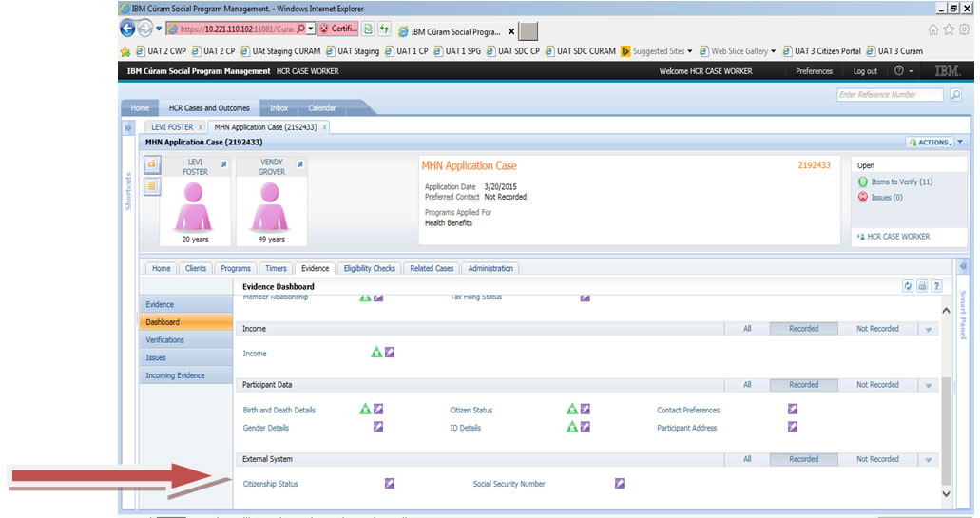
Task: Open the address bar dropdown arrow
Action: coord(311,29)
